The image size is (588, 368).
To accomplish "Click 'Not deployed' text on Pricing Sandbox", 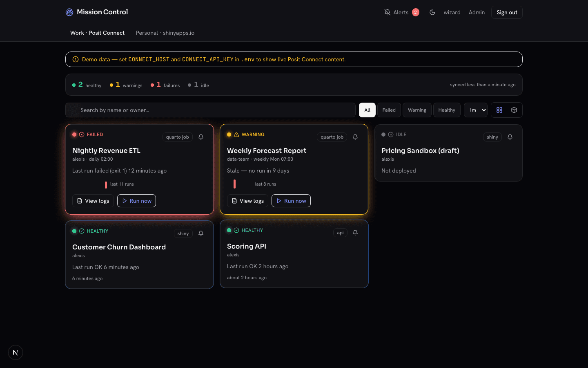I will click(x=399, y=171).
